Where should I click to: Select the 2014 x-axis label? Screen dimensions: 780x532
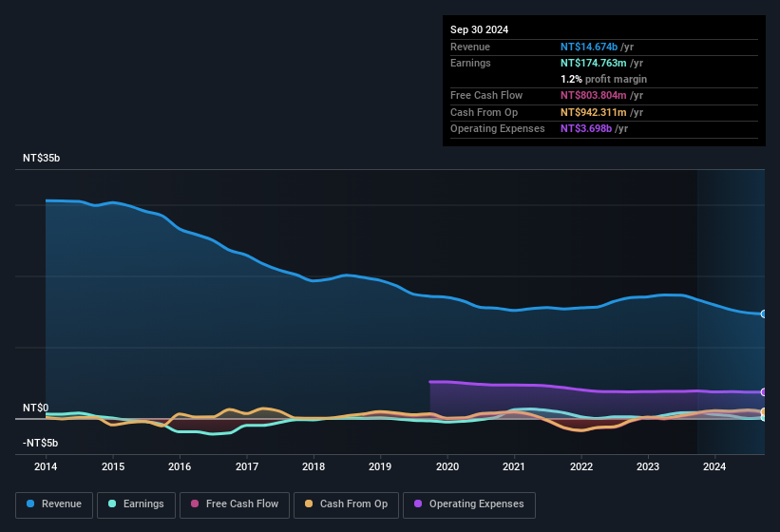pyautogui.click(x=46, y=466)
